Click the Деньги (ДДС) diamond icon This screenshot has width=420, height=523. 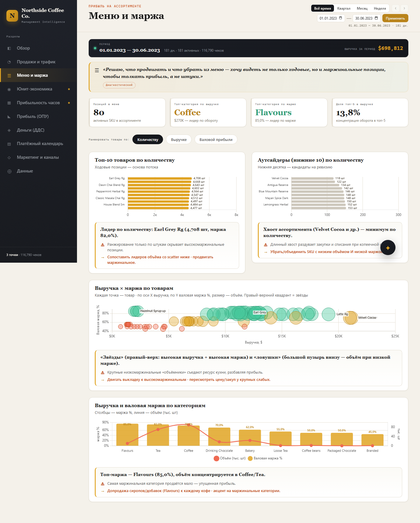(9, 130)
